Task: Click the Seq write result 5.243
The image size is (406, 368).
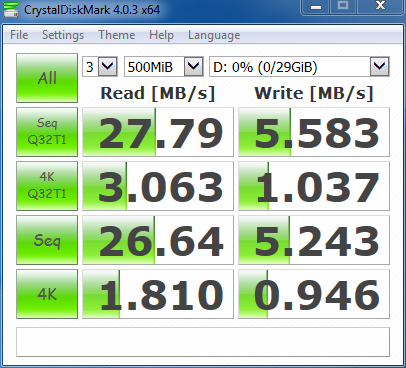Action: 314,240
